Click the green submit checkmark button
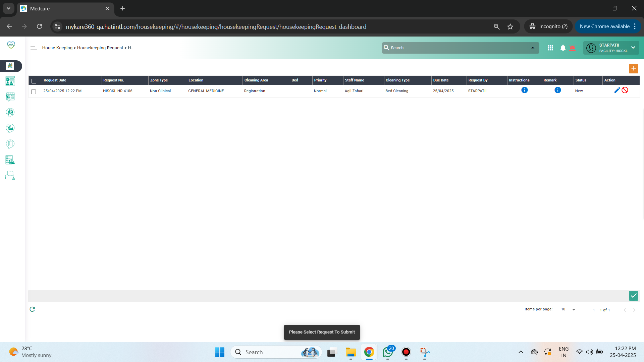Viewport: 644px width, 362px height. (x=633, y=296)
